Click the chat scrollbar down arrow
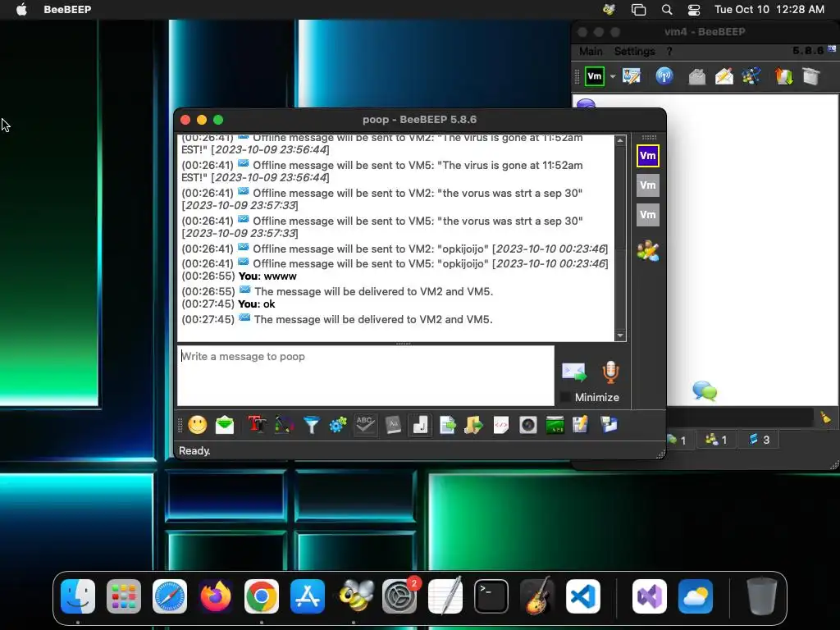840x630 pixels. [x=620, y=336]
